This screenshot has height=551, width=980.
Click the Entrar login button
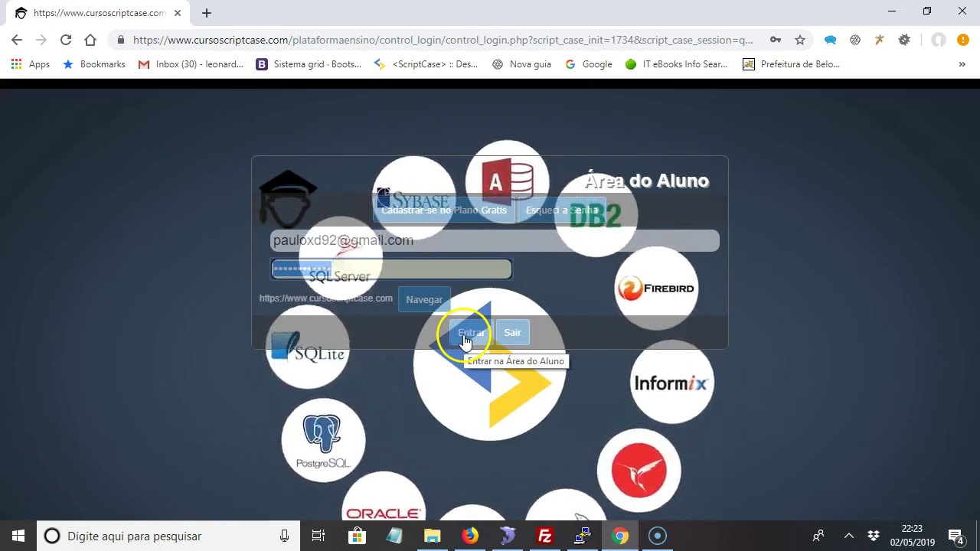click(x=471, y=332)
